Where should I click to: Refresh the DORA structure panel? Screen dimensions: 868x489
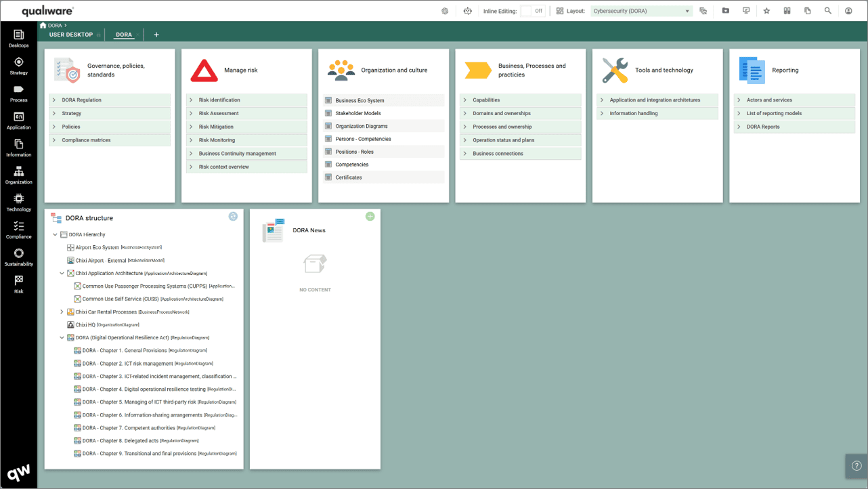(233, 217)
